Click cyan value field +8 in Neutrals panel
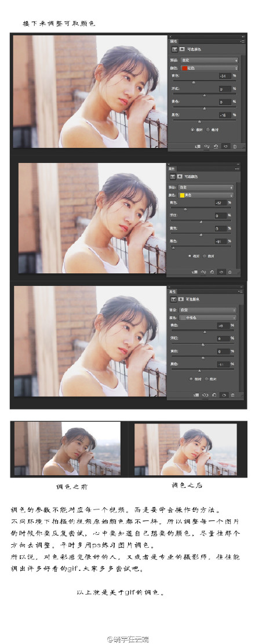 click(x=224, y=325)
